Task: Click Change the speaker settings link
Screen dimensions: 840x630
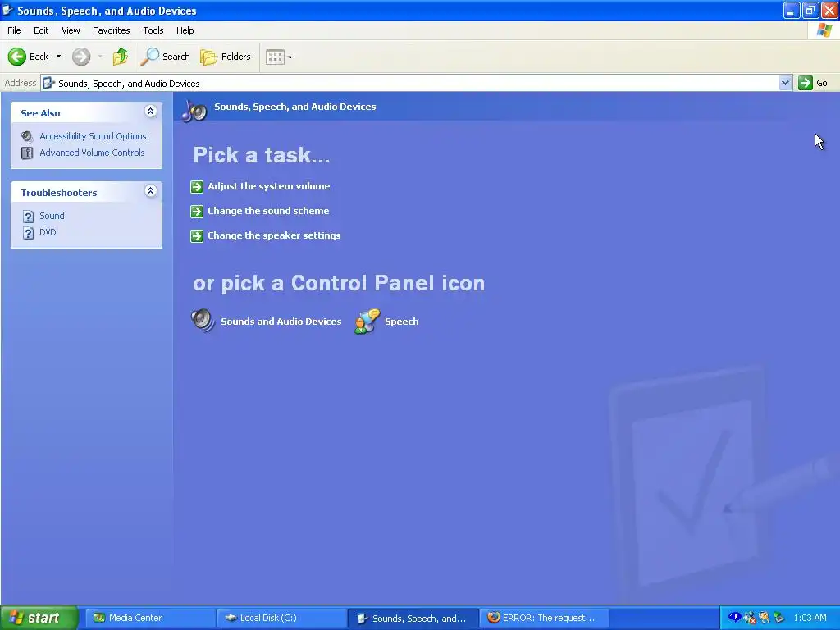Action: tap(274, 235)
